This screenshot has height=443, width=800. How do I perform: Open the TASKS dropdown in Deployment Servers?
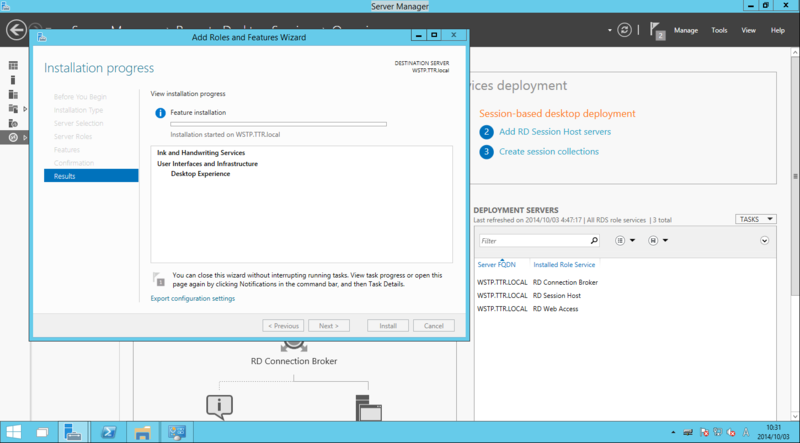(x=756, y=219)
